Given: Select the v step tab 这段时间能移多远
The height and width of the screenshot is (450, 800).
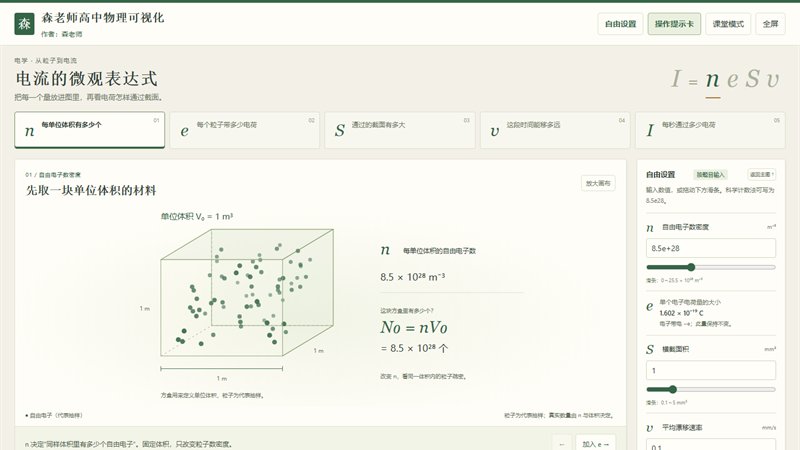Looking at the screenshot, I should click(555, 130).
